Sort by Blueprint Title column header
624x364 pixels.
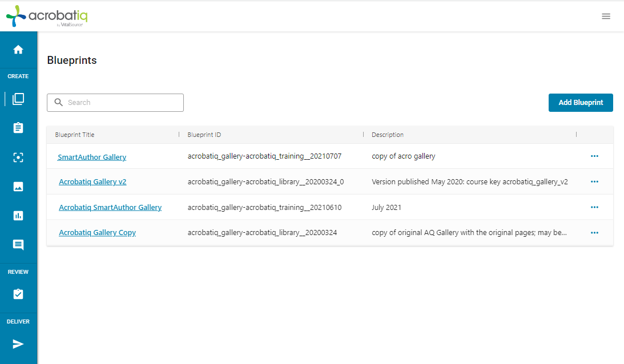pyautogui.click(x=75, y=135)
